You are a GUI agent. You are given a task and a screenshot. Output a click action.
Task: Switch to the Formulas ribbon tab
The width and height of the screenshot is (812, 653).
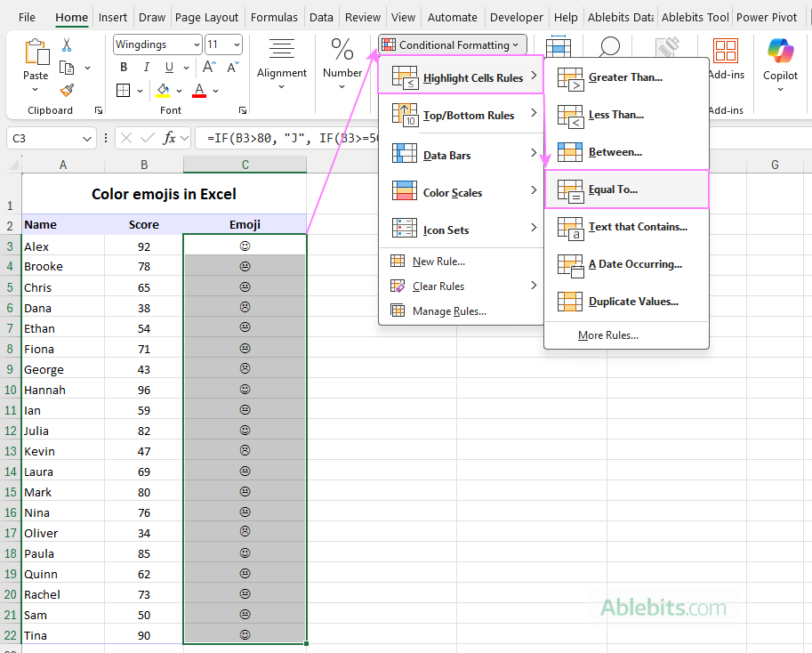click(x=274, y=16)
